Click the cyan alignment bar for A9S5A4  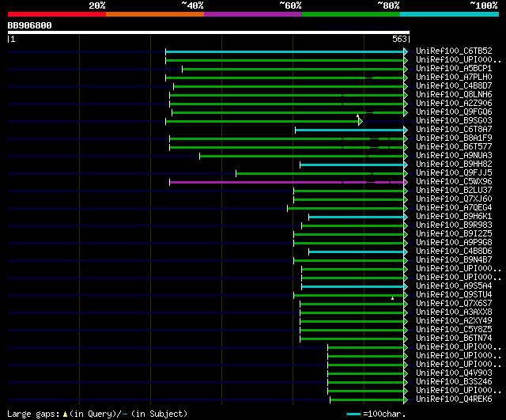coord(353,287)
